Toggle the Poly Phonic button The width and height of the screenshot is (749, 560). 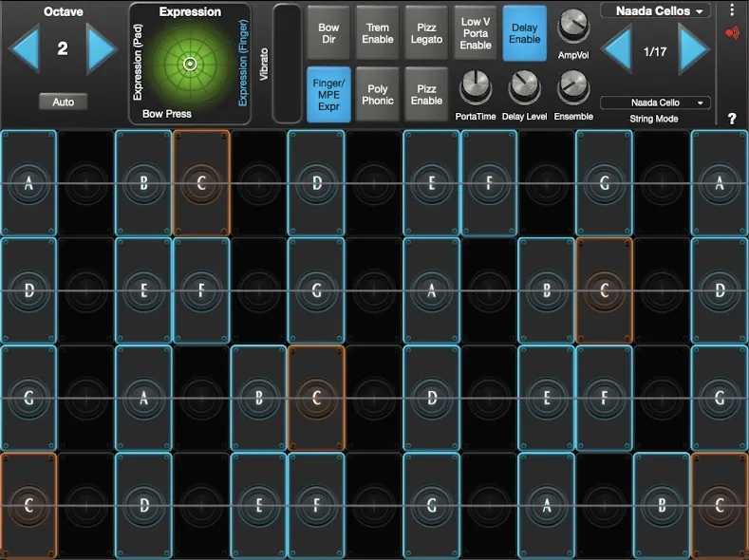point(378,95)
